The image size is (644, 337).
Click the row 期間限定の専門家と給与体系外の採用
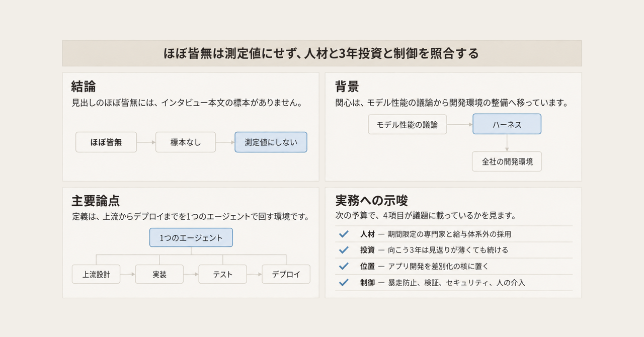click(454, 234)
